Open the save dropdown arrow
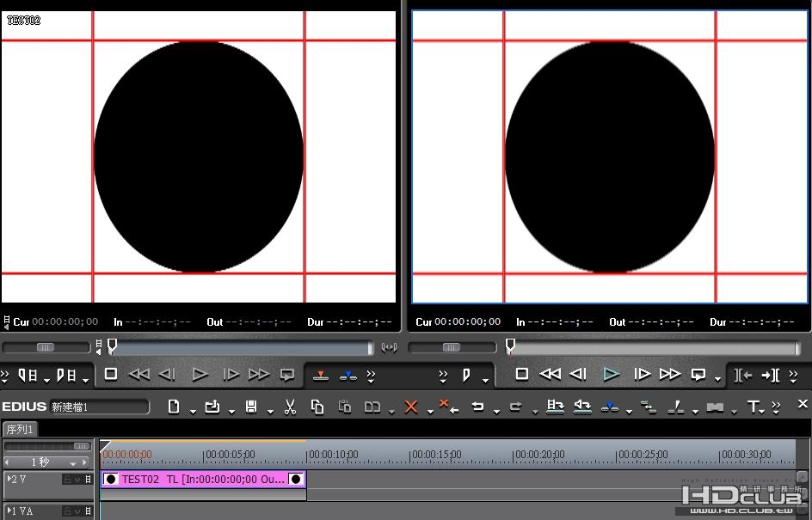The image size is (812, 520). 270,412
